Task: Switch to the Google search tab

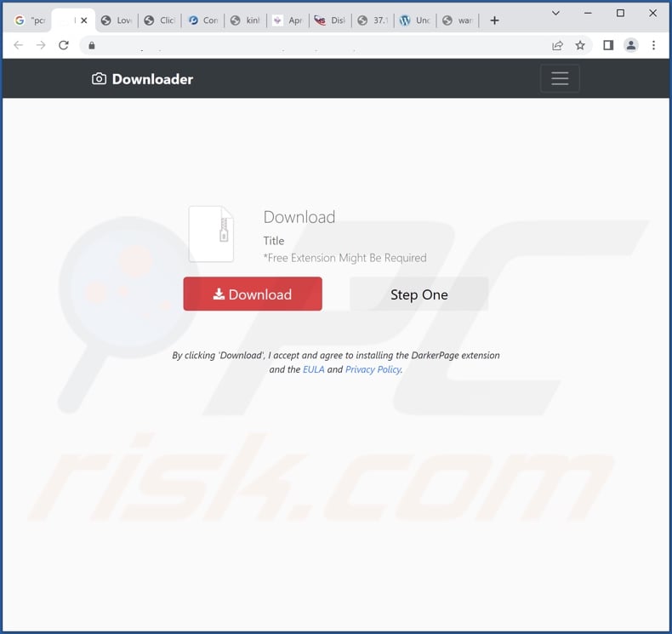Action: pos(28,20)
